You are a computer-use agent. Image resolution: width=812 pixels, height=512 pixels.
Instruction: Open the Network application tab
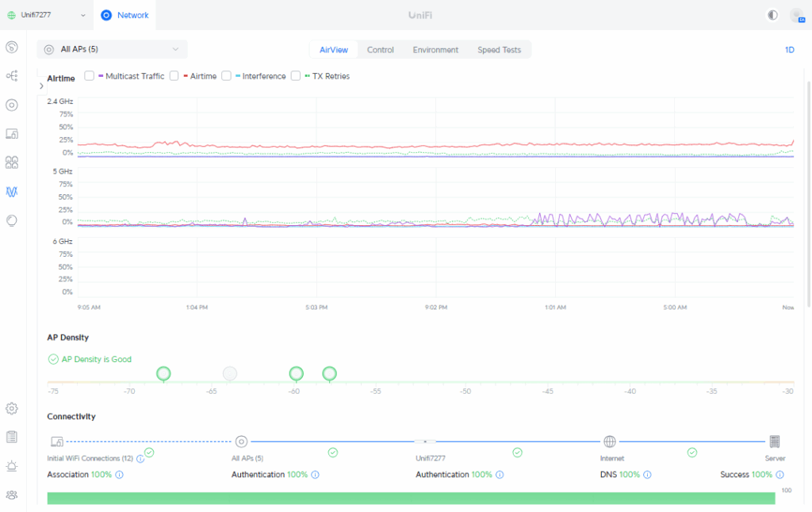[x=124, y=15]
